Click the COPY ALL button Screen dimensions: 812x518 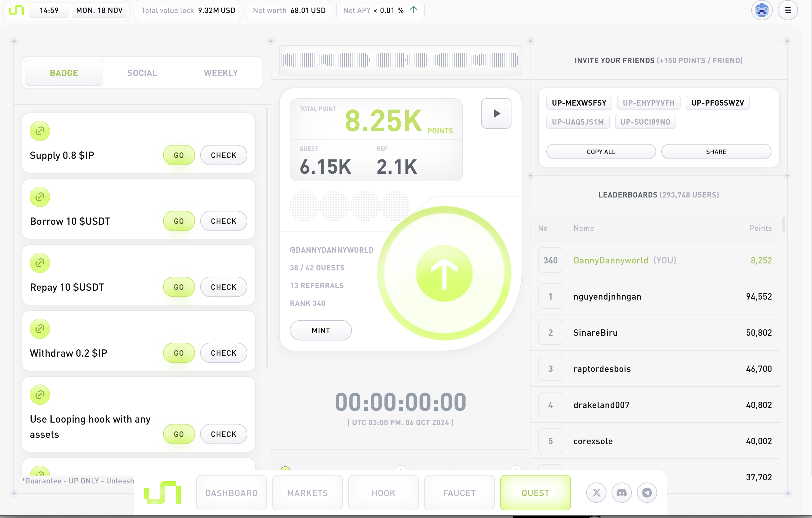601,152
